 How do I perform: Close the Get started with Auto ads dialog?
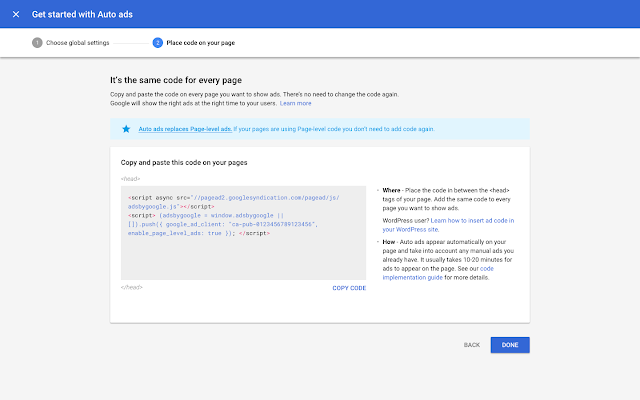tap(16, 14)
